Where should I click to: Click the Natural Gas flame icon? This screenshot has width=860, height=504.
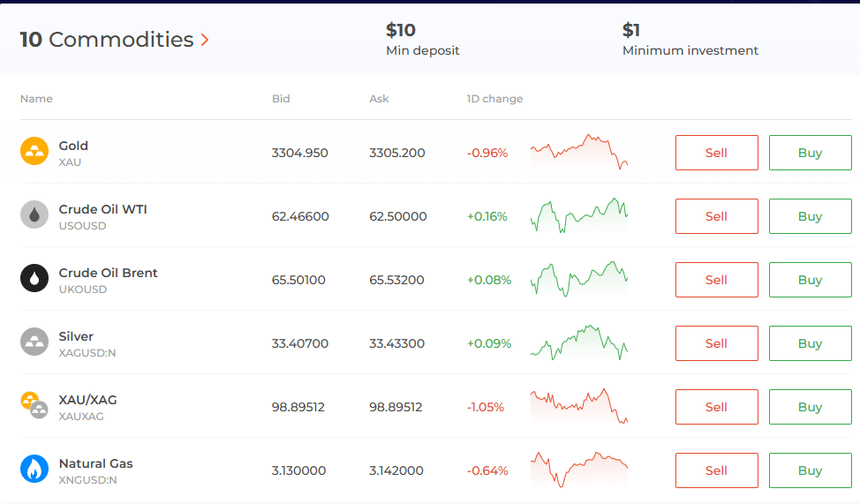tap(34, 469)
